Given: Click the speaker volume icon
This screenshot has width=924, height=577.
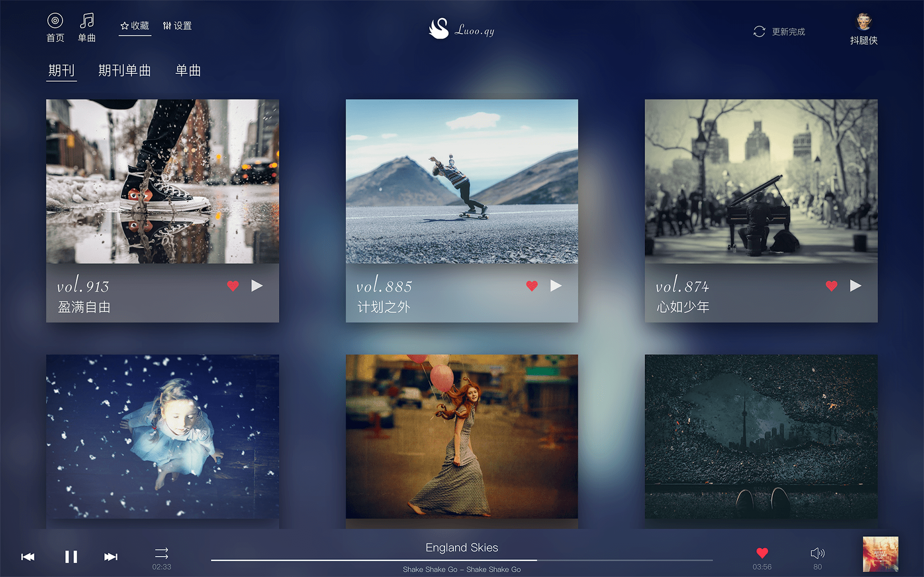Looking at the screenshot, I should (x=817, y=553).
